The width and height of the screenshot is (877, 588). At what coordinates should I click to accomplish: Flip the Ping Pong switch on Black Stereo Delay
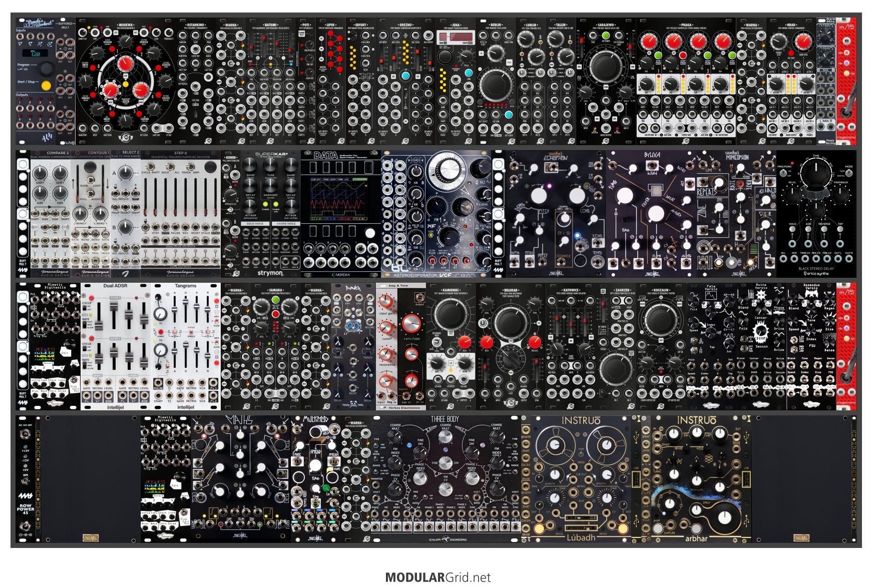click(x=783, y=173)
